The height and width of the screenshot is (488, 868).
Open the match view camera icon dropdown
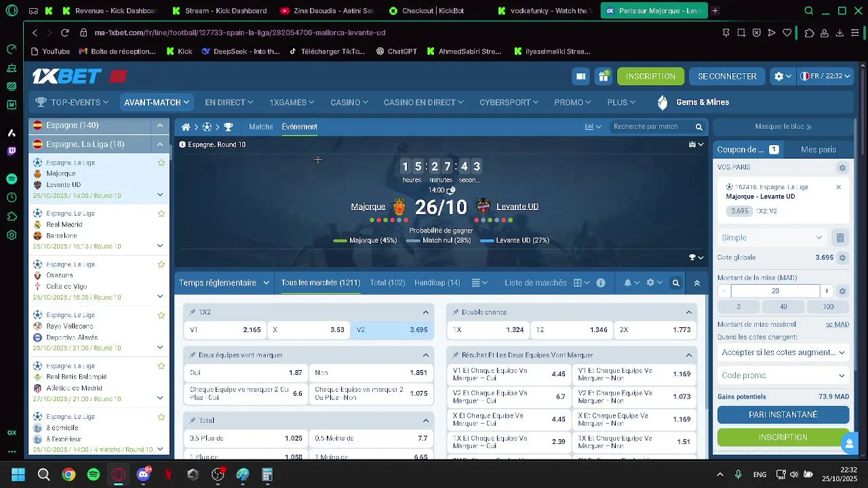(x=696, y=144)
